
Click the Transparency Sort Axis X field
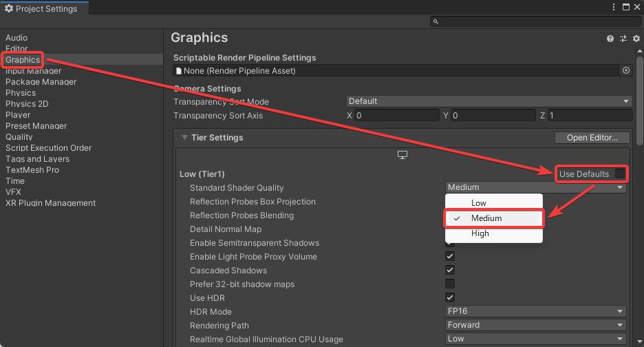click(x=397, y=116)
